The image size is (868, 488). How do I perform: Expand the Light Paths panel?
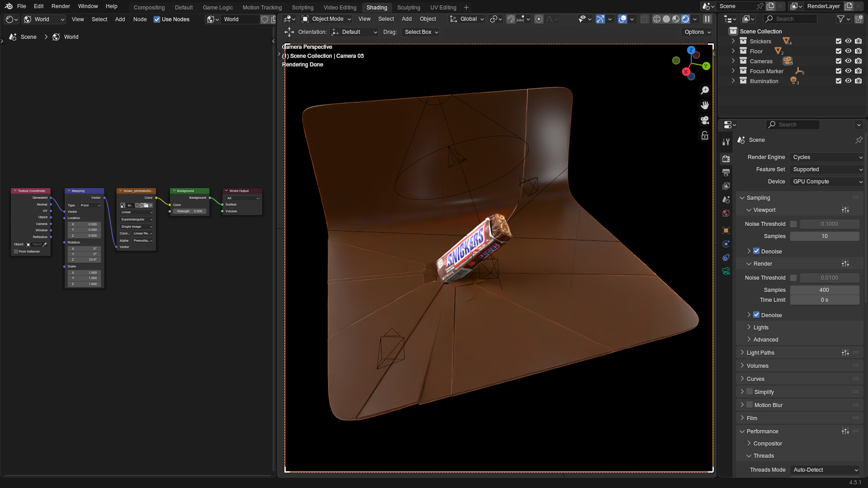coord(760,353)
